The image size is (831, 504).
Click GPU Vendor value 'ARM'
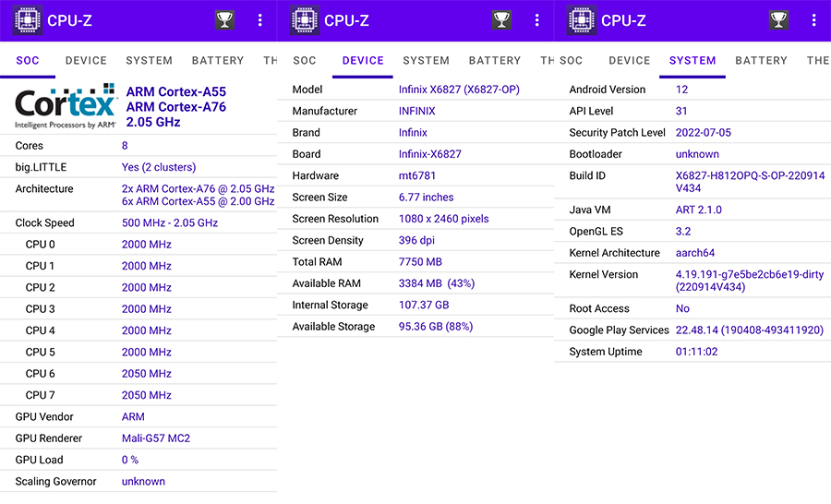tap(133, 417)
